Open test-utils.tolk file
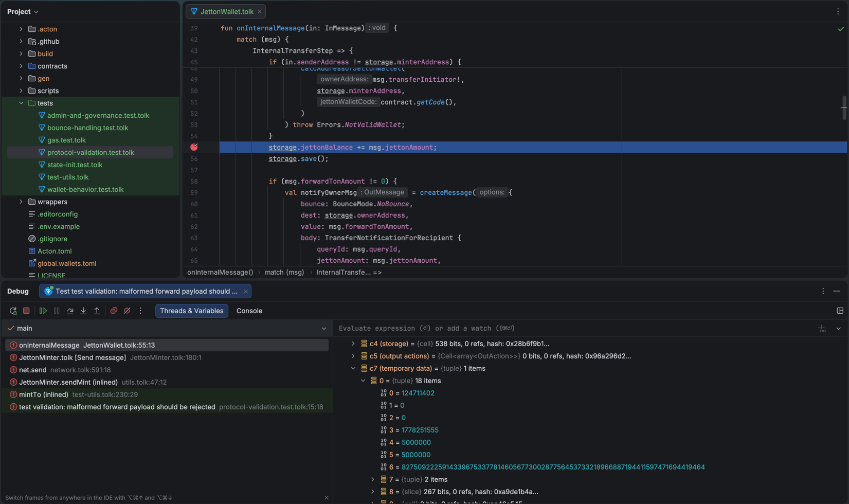The width and height of the screenshot is (849, 504). (67, 177)
